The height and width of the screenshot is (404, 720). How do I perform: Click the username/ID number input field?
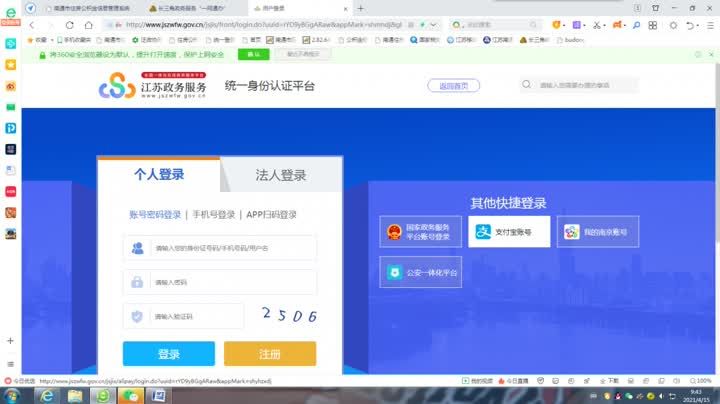point(220,248)
